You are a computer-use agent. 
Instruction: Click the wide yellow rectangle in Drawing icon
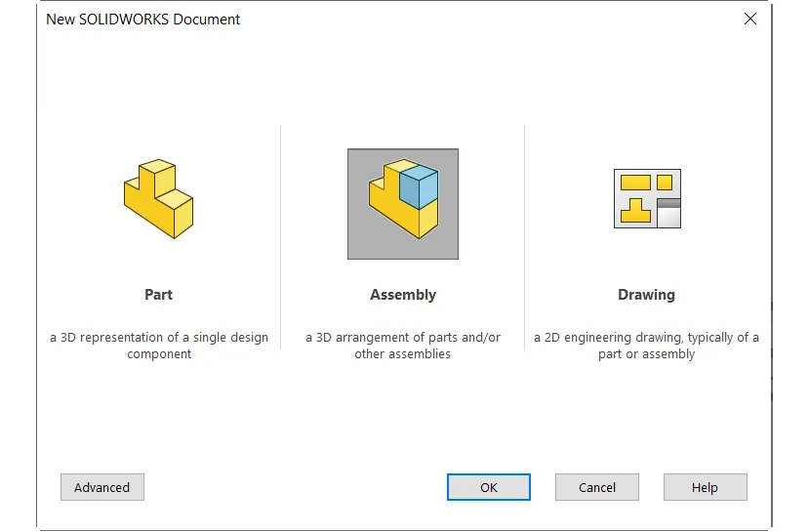pos(635,182)
